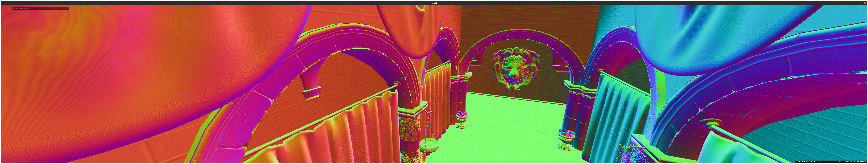
Task: Click the total frame time readout
Action: (x=831, y=162)
